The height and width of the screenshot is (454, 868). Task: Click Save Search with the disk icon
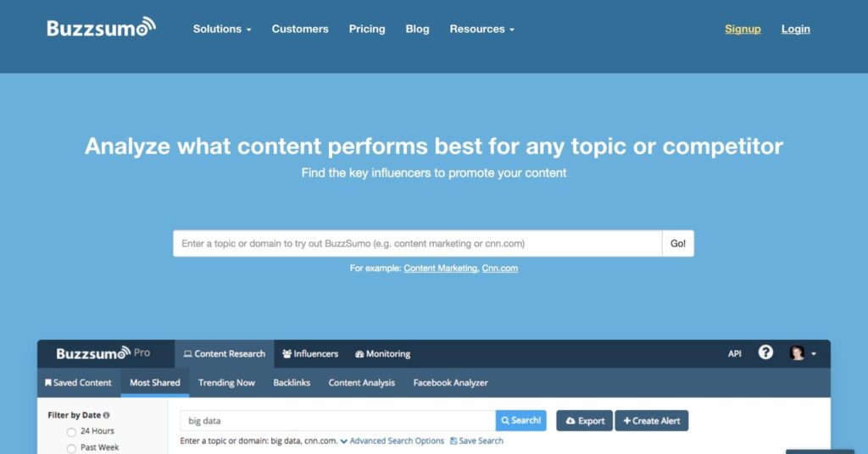click(476, 440)
